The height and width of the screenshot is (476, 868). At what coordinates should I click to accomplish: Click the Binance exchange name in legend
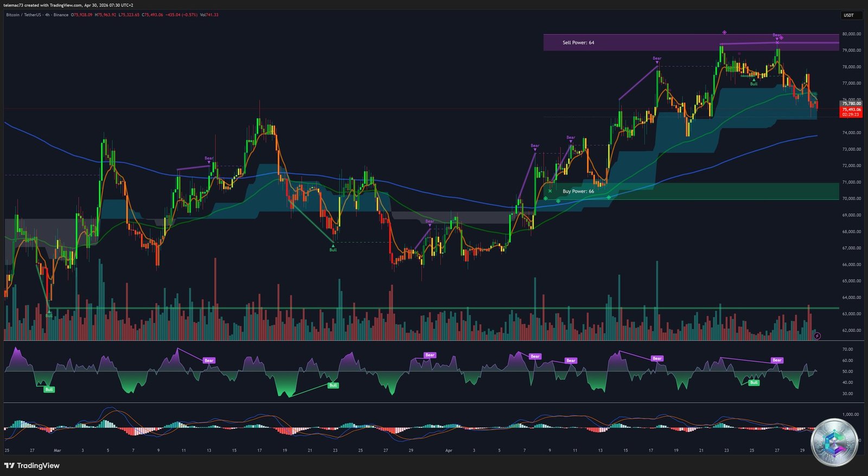[x=61, y=15]
